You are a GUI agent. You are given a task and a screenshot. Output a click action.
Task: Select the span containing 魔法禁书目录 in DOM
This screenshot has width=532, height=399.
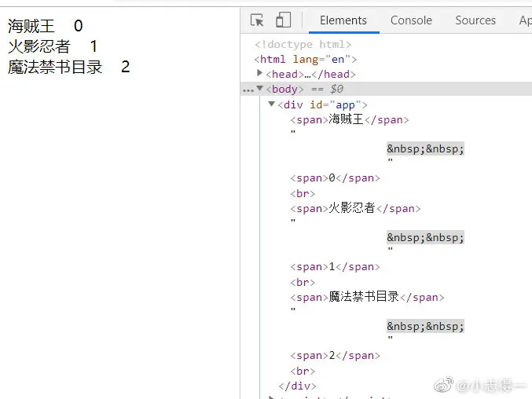(x=367, y=297)
